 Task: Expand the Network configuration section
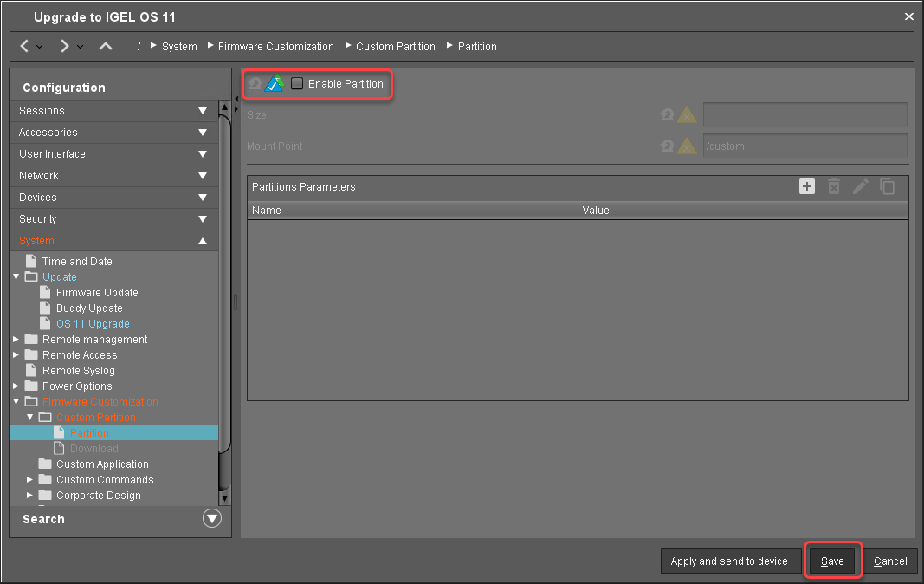[x=203, y=176]
